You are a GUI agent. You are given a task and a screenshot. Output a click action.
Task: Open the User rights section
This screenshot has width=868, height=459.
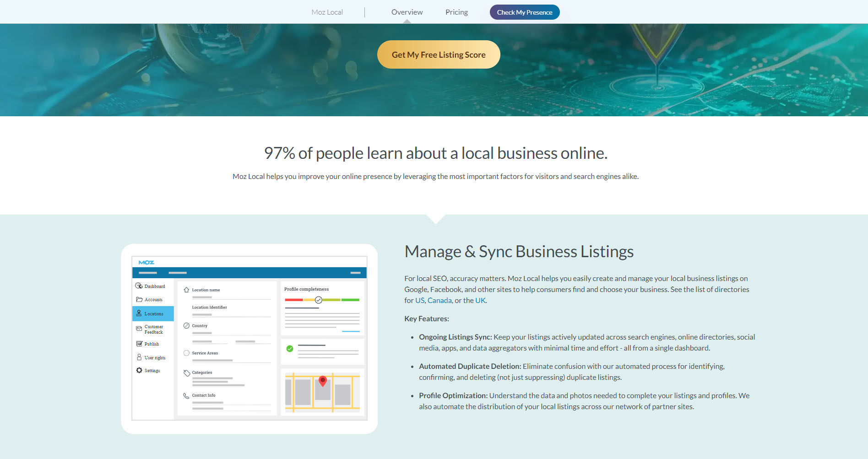140,357
